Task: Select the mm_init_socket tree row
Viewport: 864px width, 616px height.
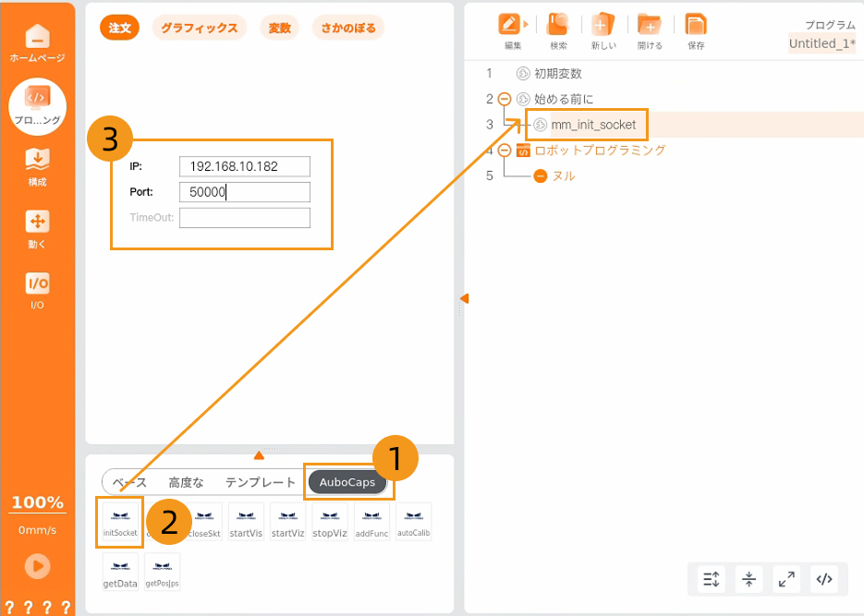Action: [x=593, y=125]
